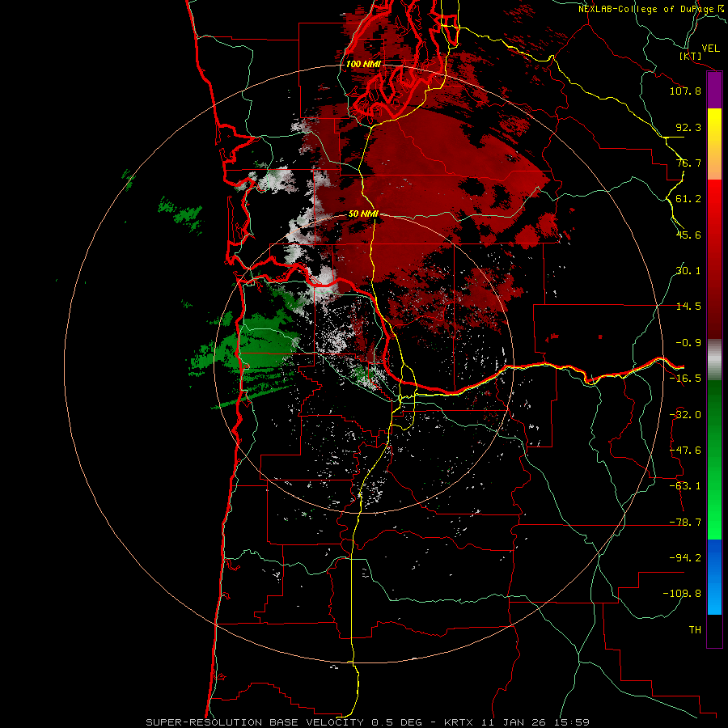Select the 76.7 legend value
Image resolution: width=728 pixels, height=728 pixels.
688,163
